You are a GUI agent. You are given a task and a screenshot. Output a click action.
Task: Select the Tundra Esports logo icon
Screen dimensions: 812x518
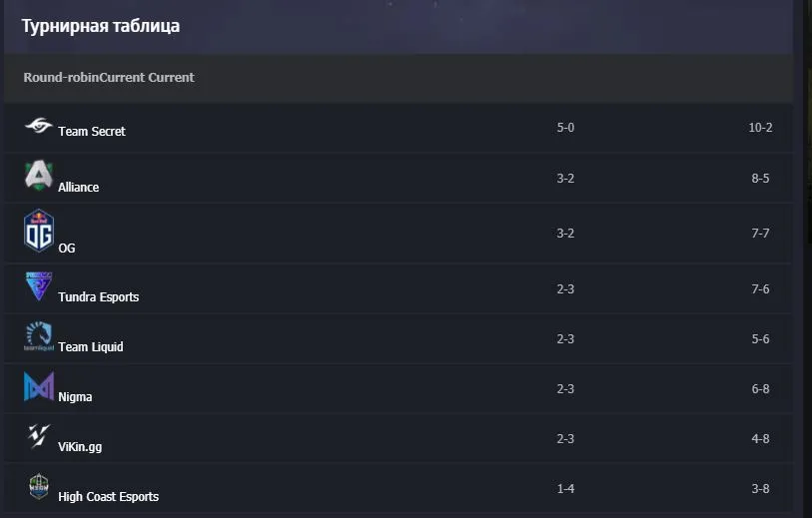(39, 286)
